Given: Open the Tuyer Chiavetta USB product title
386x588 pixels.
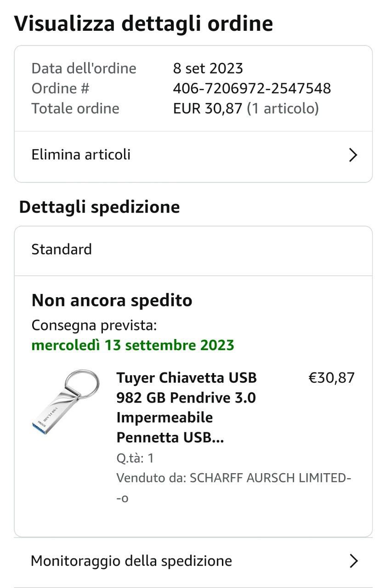Looking at the screenshot, I should pos(186,407).
